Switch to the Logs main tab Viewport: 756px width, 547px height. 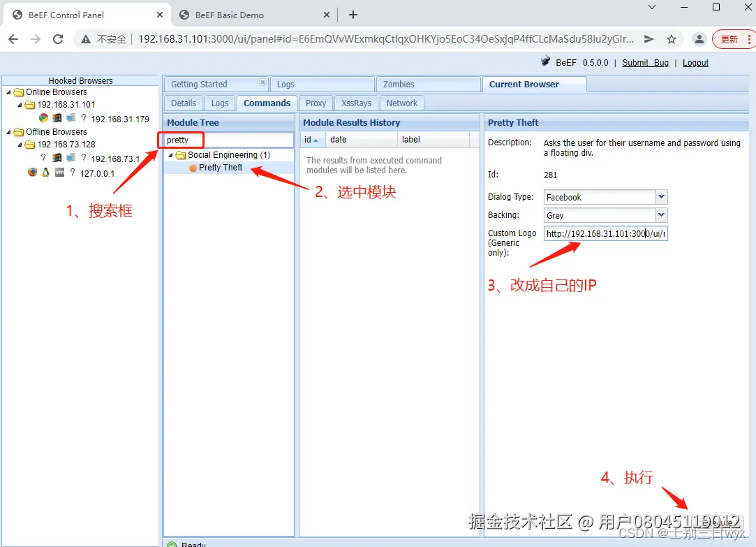pos(322,85)
